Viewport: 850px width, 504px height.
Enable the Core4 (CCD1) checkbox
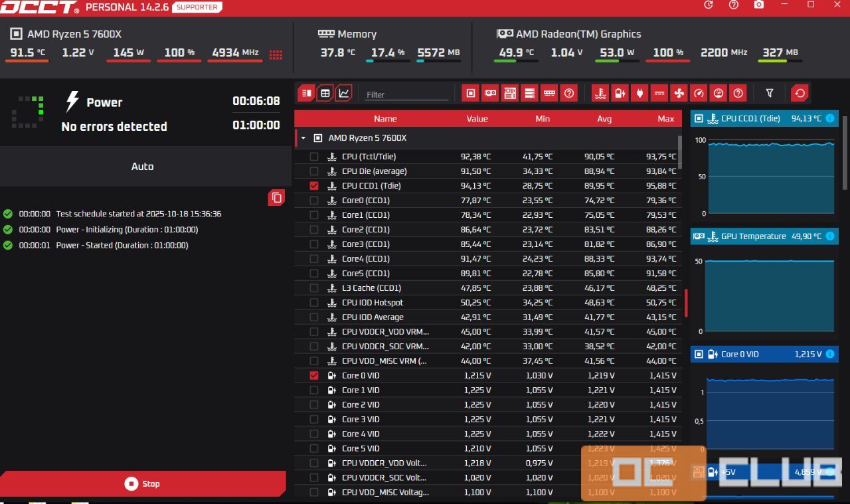click(314, 259)
